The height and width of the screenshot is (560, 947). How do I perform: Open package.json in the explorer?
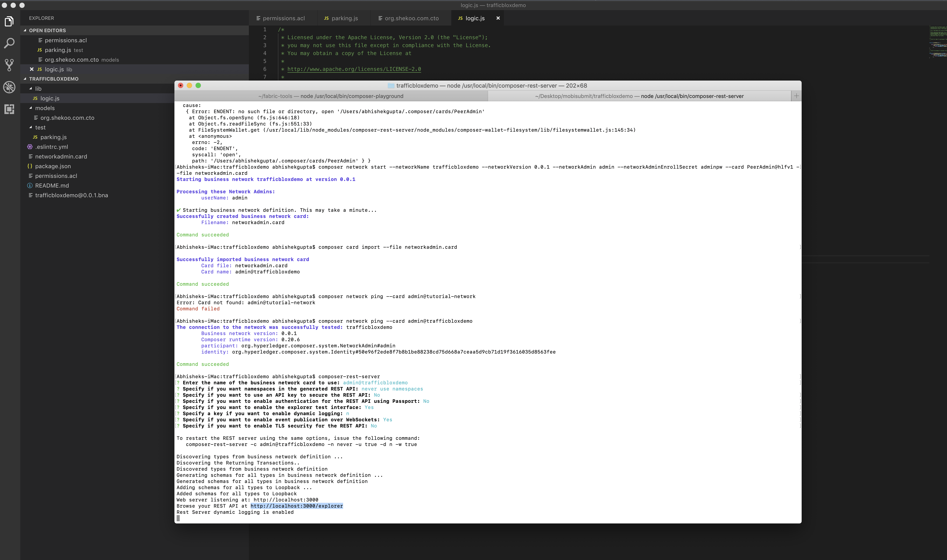pos(53,166)
